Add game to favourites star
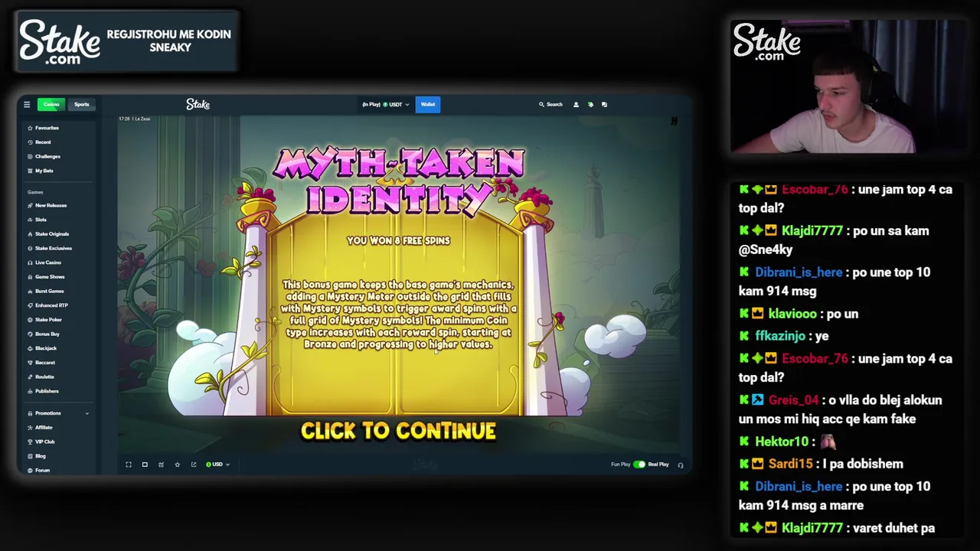980x551 pixels. tap(177, 465)
